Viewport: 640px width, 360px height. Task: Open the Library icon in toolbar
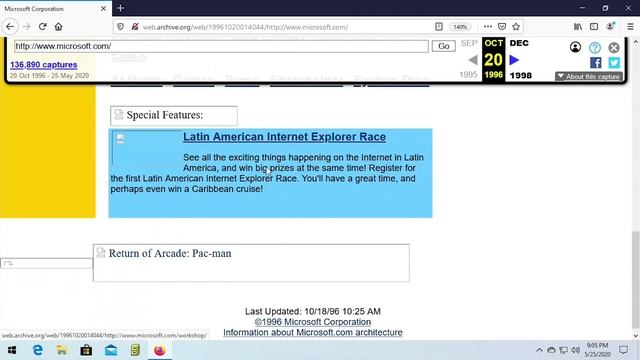[578, 27]
